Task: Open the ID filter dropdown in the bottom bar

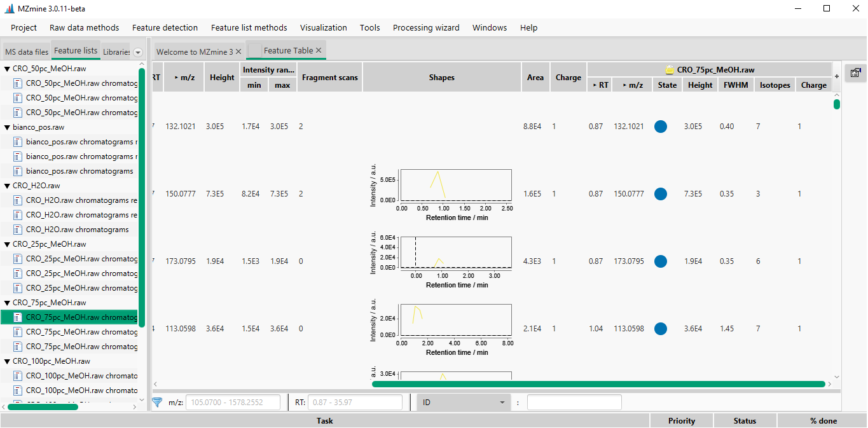Action: click(463, 401)
